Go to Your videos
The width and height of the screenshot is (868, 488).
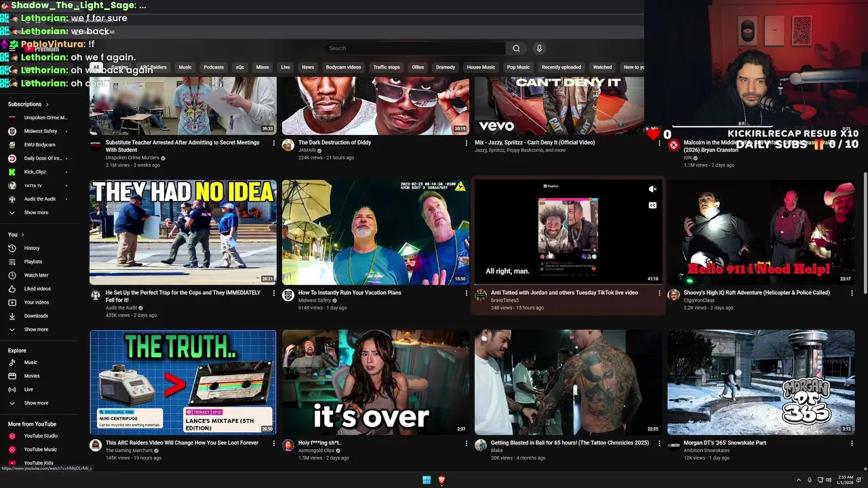pyautogui.click(x=37, y=302)
